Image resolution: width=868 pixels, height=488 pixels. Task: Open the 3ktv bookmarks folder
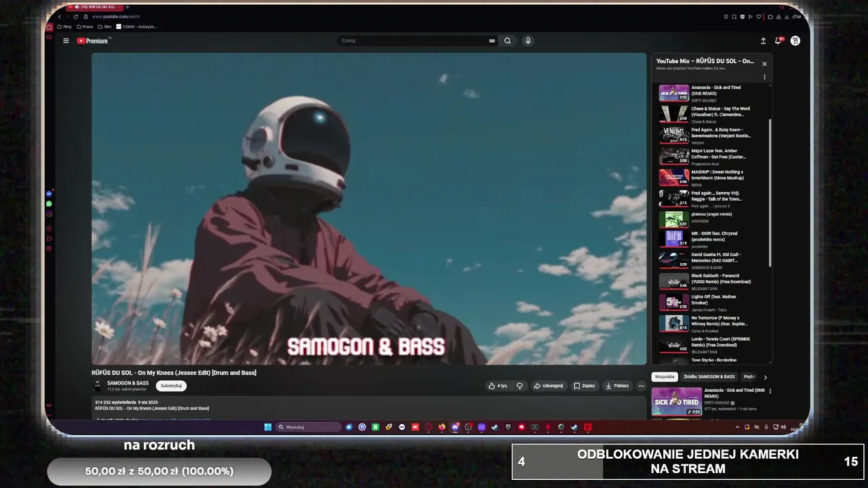coord(105,26)
